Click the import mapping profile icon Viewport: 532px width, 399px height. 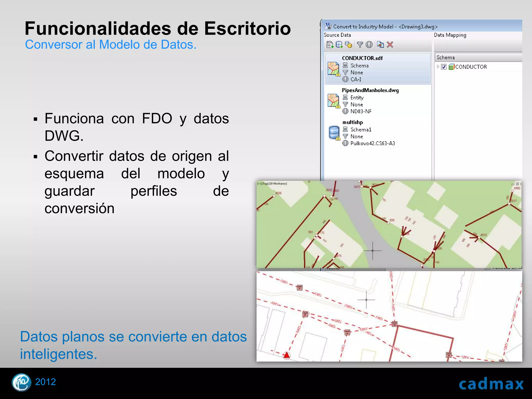pos(381,45)
